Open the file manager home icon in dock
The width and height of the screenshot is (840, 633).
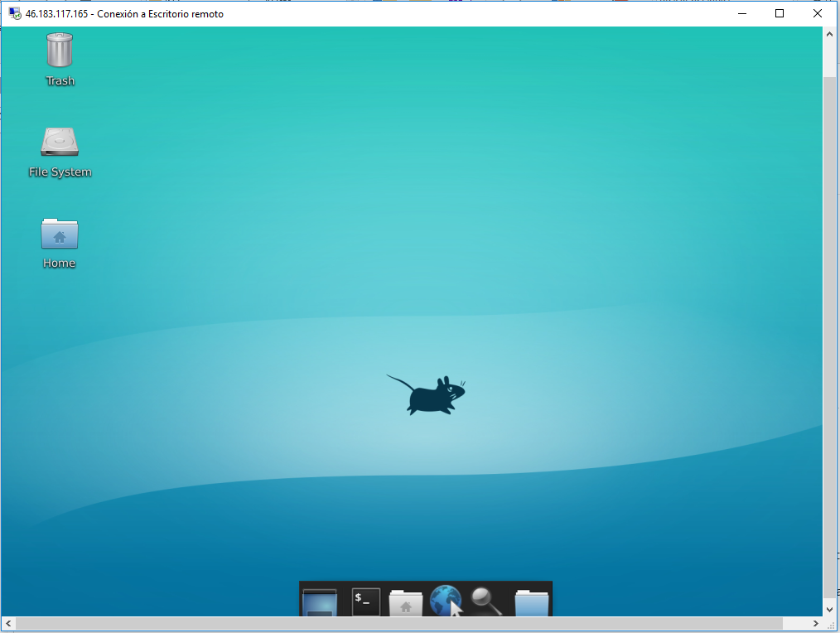pyautogui.click(x=406, y=603)
